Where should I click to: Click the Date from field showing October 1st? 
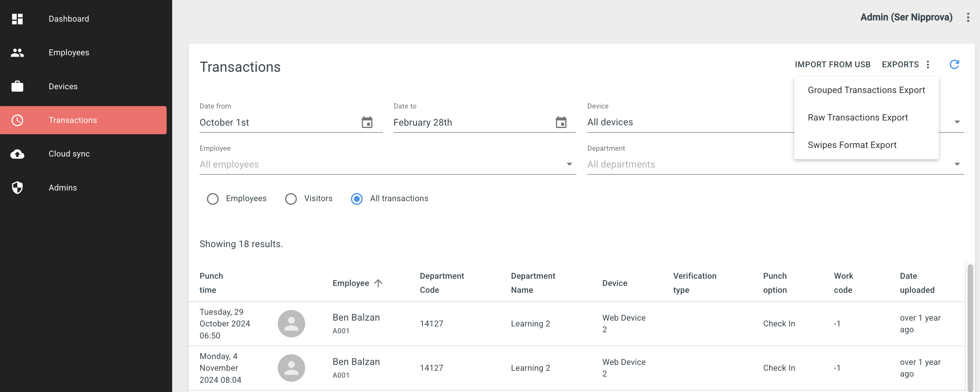[x=291, y=122]
